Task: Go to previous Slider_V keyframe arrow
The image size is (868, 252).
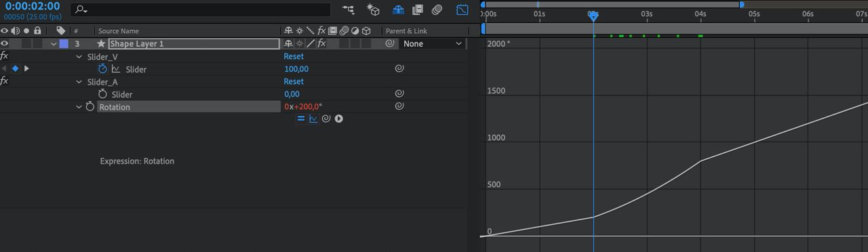Action: (x=4, y=68)
